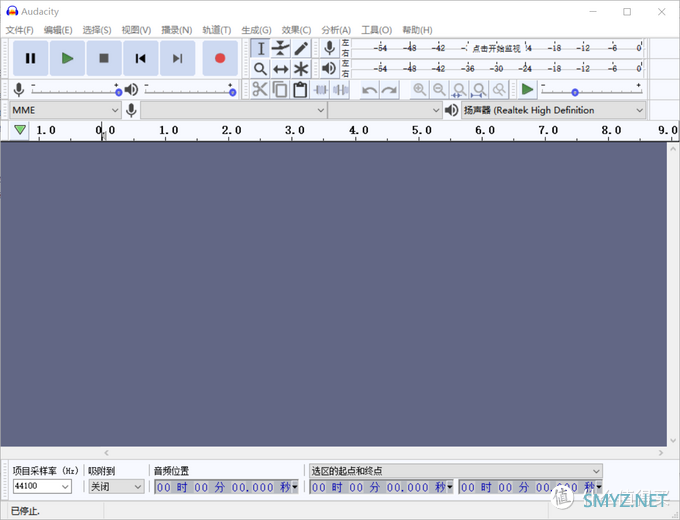This screenshot has width=680, height=520.
Task: Click the Redo arrow
Action: tap(389, 90)
